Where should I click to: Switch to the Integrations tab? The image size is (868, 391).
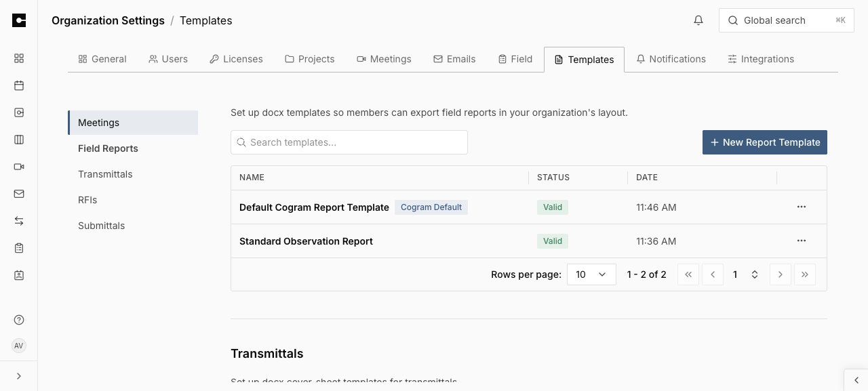[x=761, y=59]
